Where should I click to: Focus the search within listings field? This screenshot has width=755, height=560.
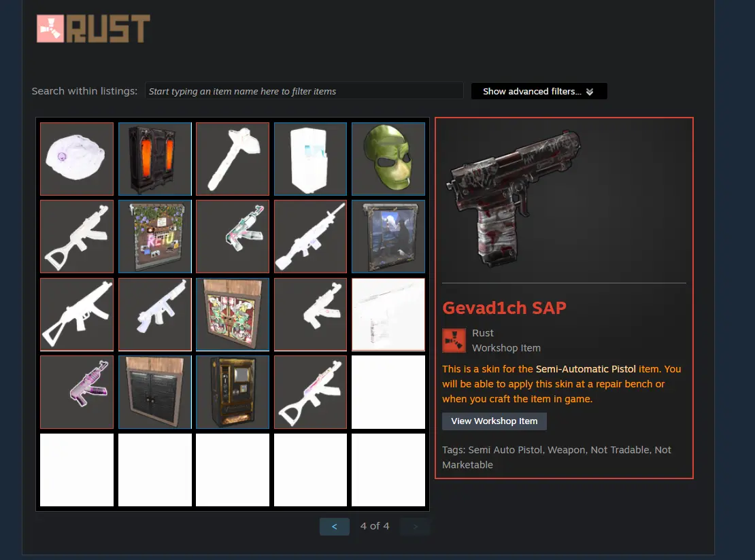[x=304, y=91]
